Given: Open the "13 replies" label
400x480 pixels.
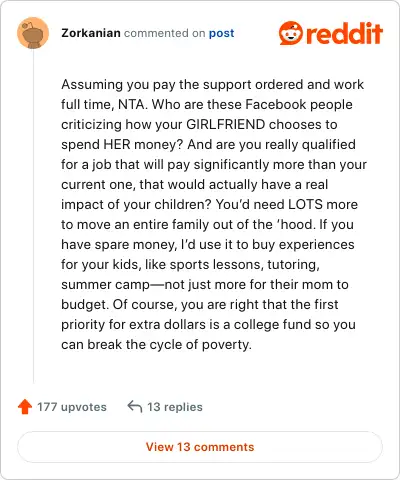Looking at the screenshot, I should point(175,407).
